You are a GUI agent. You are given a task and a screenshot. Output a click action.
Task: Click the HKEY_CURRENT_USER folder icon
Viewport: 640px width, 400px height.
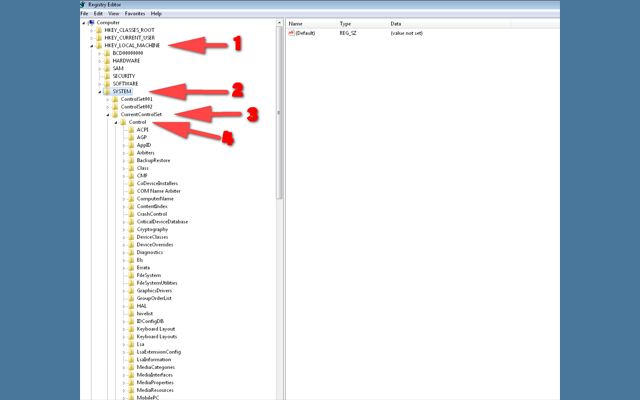[99, 38]
